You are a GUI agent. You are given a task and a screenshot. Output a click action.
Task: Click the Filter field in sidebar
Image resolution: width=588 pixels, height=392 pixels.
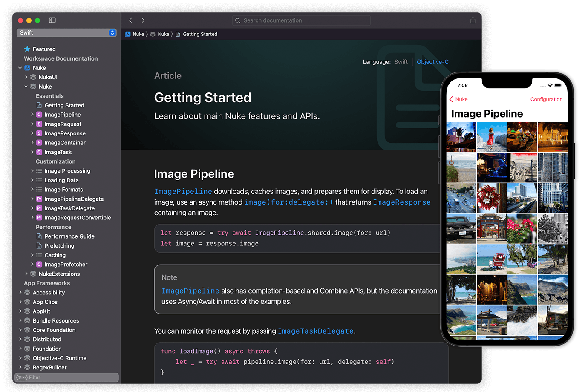[67, 378]
